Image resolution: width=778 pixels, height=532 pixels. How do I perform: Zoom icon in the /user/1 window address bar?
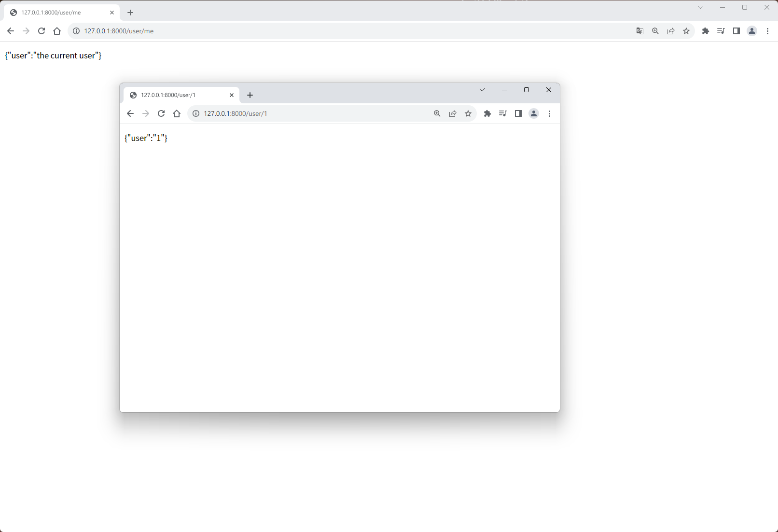click(437, 113)
